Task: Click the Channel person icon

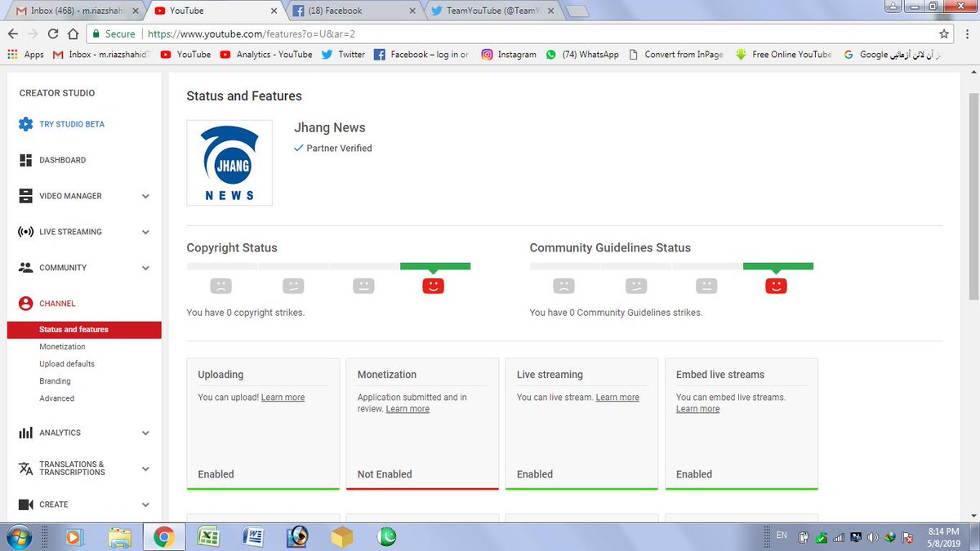Action: point(25,304)
